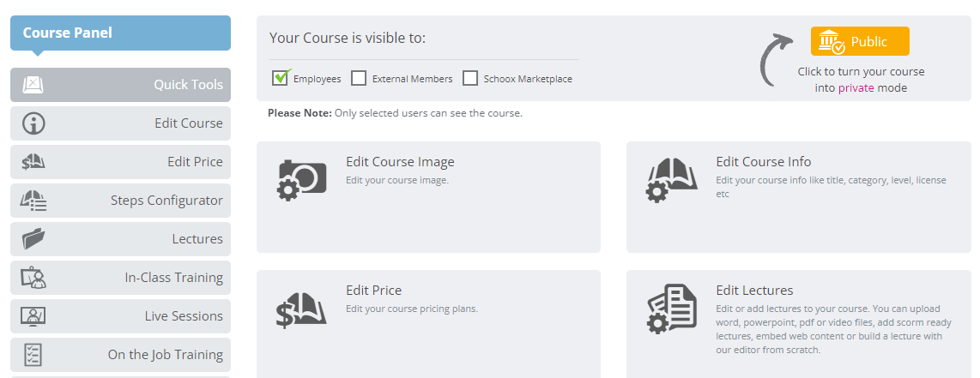Click the Steps Configurator sidebar icon
This screenshot has width=980, height=378.
pos(33,201)
